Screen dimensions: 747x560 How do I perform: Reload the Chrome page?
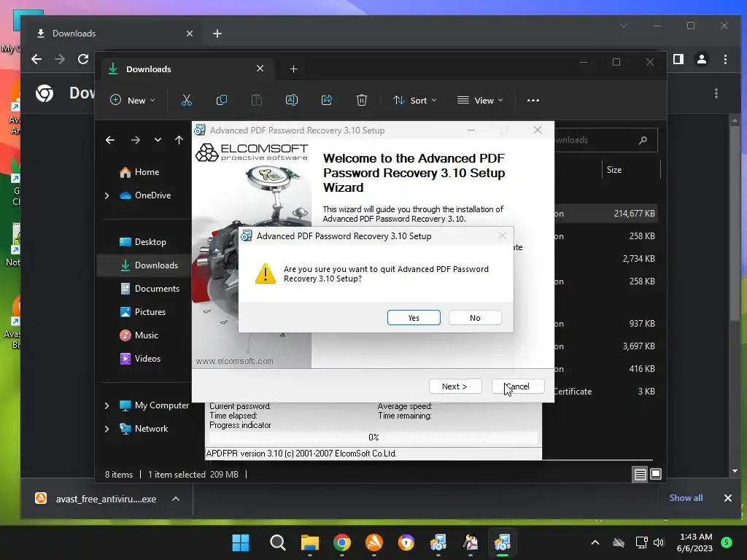pyautogui.click(x=83, y=59)
